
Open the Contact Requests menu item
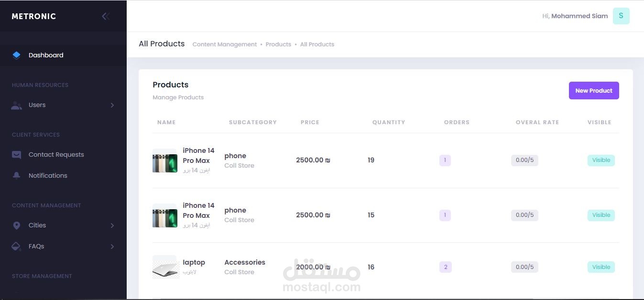point(56,155)
